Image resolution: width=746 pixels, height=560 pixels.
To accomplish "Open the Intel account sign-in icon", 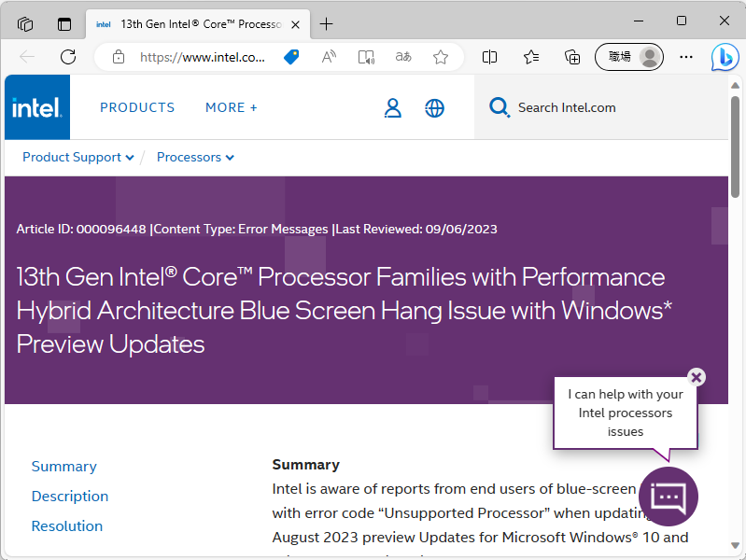I will 392,108.
